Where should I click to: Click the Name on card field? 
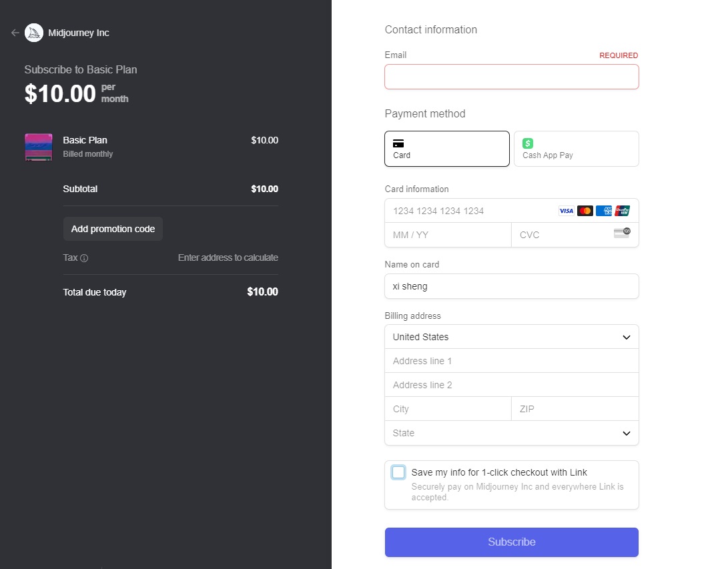pos(511,286)
